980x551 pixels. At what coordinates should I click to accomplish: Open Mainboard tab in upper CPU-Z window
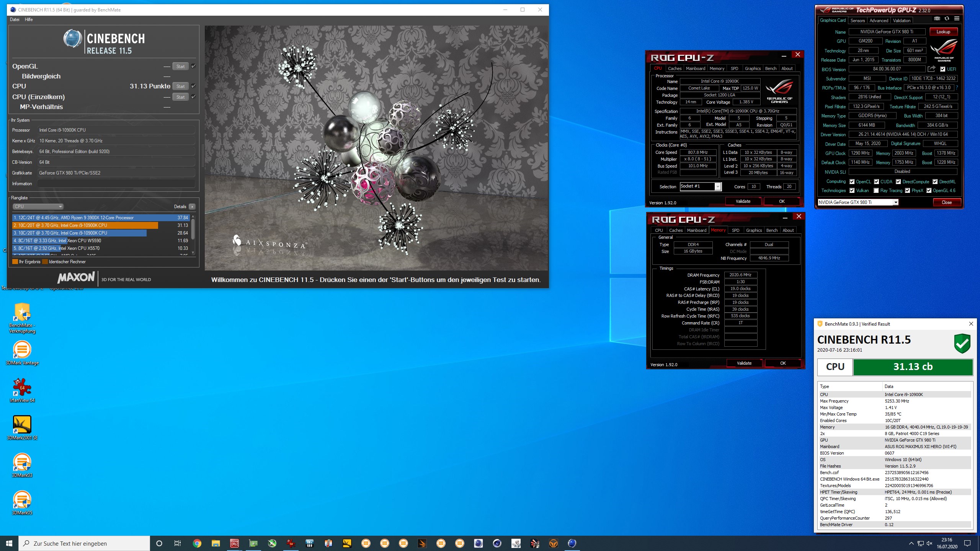695,68
